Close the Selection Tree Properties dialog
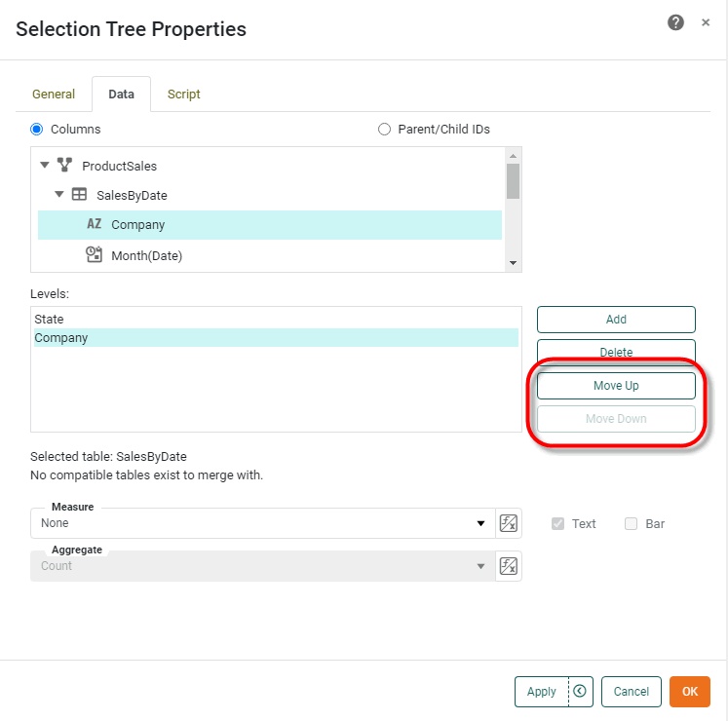Screen dimensions: 728x721 pos(706,22)
